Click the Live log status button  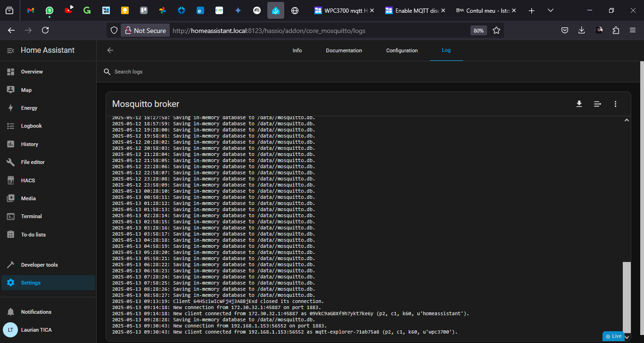pos(613,336)
